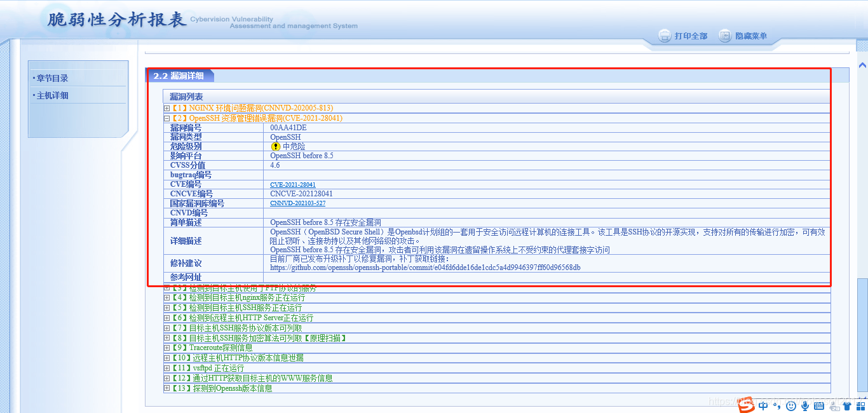868x413 pixels.
Task: Open the Sogou toolbox grid icon
Action: click(x=860, y=405)
